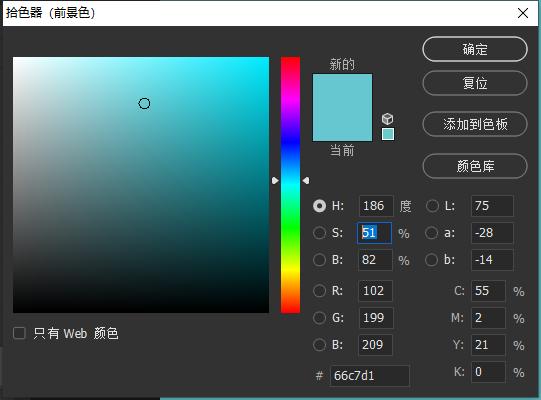Image resolution: width=541 pixels, height=400 pixels.
Task: Select the L lightness radio button
Action: pyautogui.click(x=432, y=206)
